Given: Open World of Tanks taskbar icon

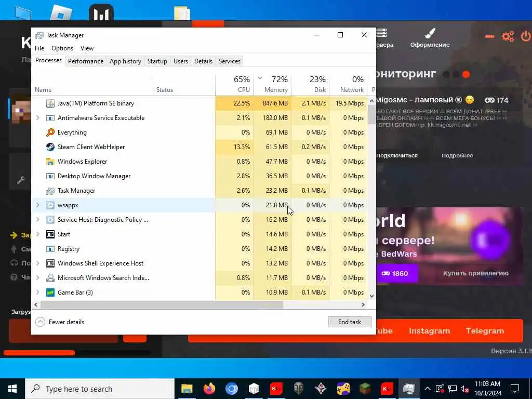Looking at the screenshot, I should [x=299, y=389].
